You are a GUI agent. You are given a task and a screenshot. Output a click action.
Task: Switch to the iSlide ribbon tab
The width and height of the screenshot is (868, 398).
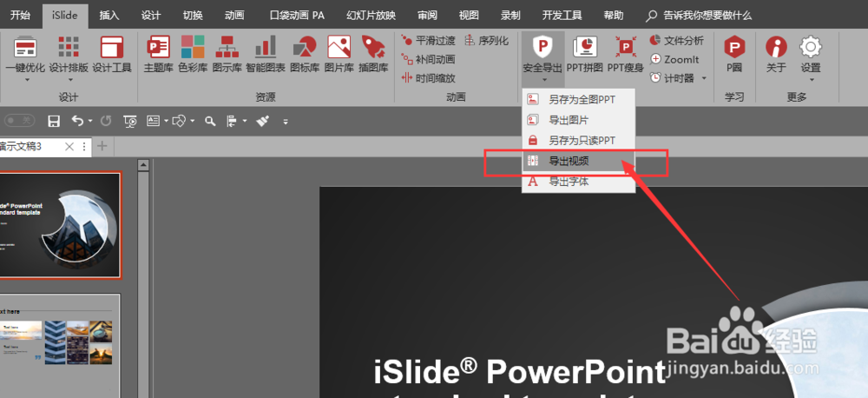(x=65, y=15)
